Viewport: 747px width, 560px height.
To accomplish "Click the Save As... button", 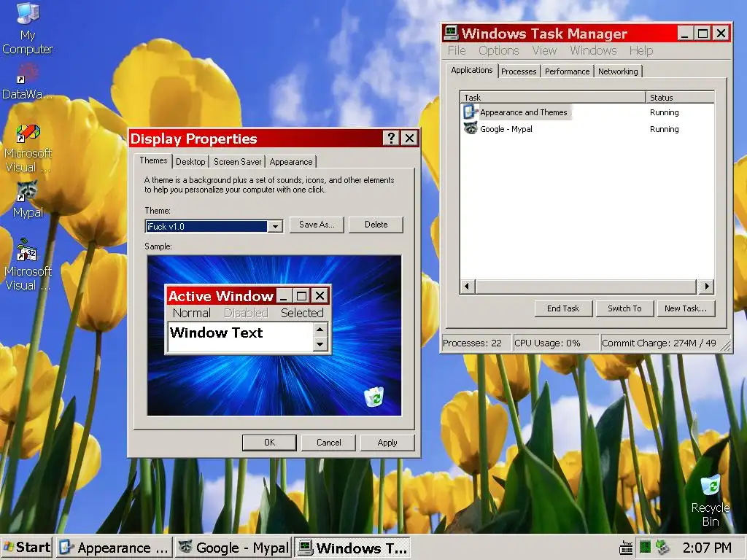I will pos(317,225).
